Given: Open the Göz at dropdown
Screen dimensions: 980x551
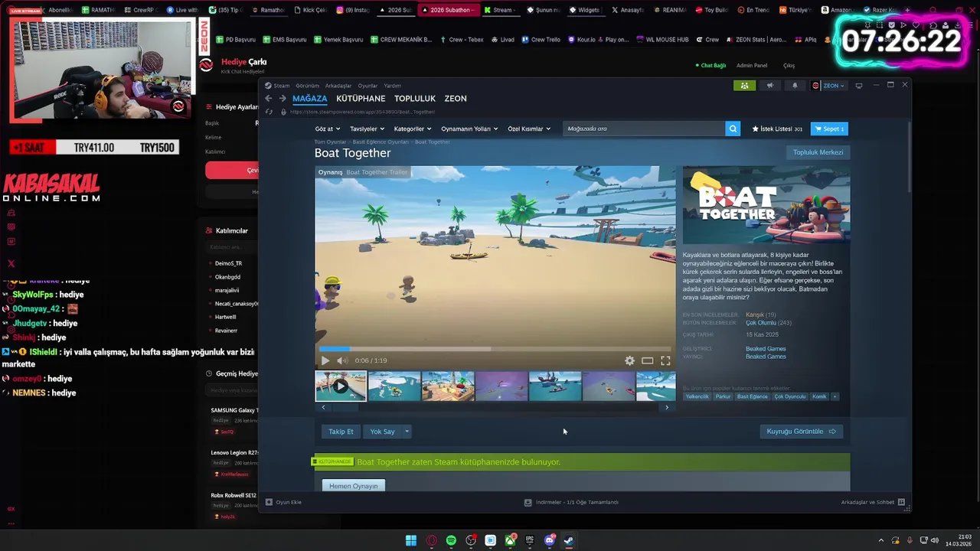Looking at the screenshot, I should [327, 129].
